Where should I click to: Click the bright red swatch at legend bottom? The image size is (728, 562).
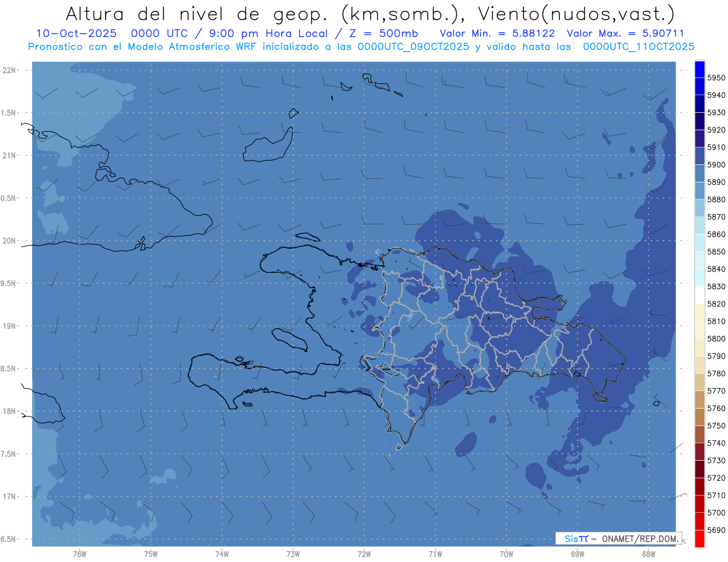699,538
